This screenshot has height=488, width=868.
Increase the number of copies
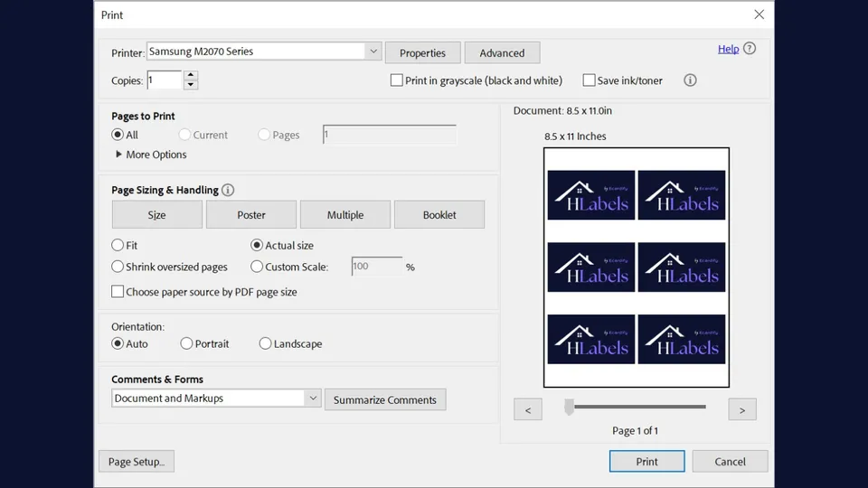click(191, 75)
